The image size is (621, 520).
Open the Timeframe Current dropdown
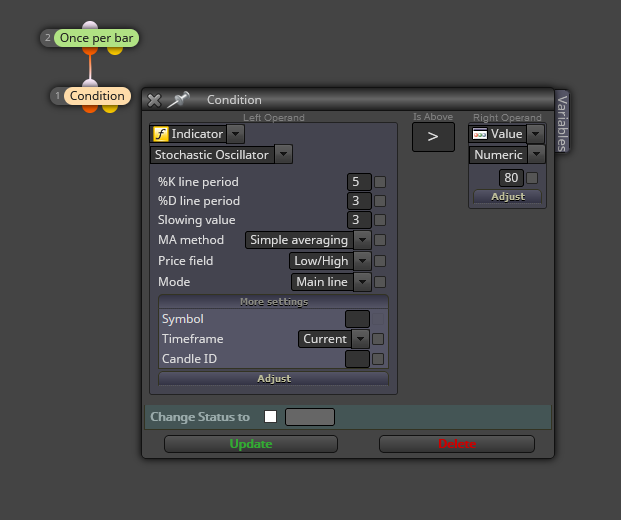[x=360, y=339]
